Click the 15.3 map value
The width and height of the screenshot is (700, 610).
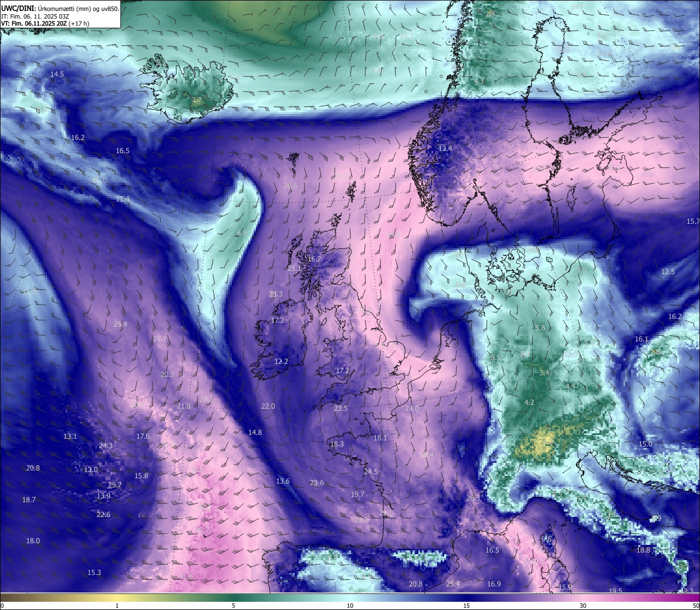[94, 573]
